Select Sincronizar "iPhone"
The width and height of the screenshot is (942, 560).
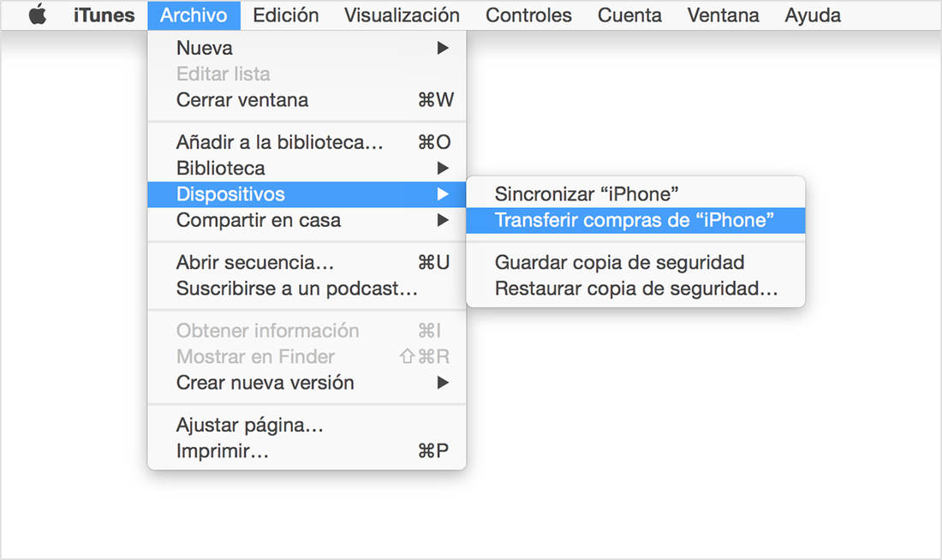coord(635,194)
